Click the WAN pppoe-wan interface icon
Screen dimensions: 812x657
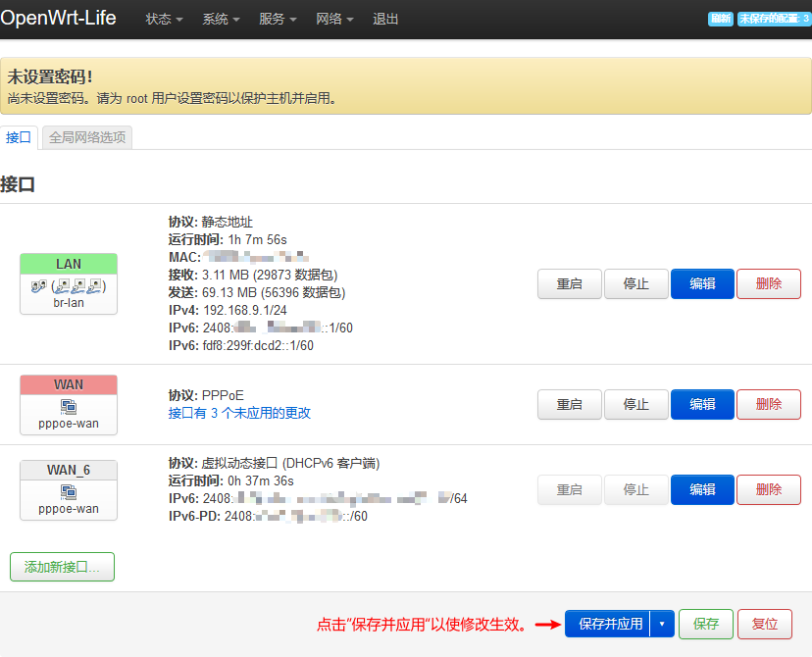pyautogui.click(x=69, y=406)
